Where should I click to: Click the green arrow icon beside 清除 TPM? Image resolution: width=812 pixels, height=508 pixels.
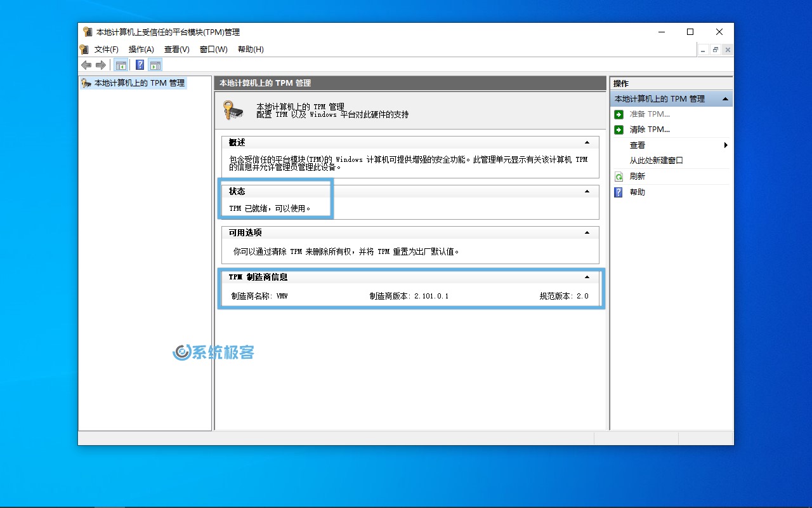(619, 130)
